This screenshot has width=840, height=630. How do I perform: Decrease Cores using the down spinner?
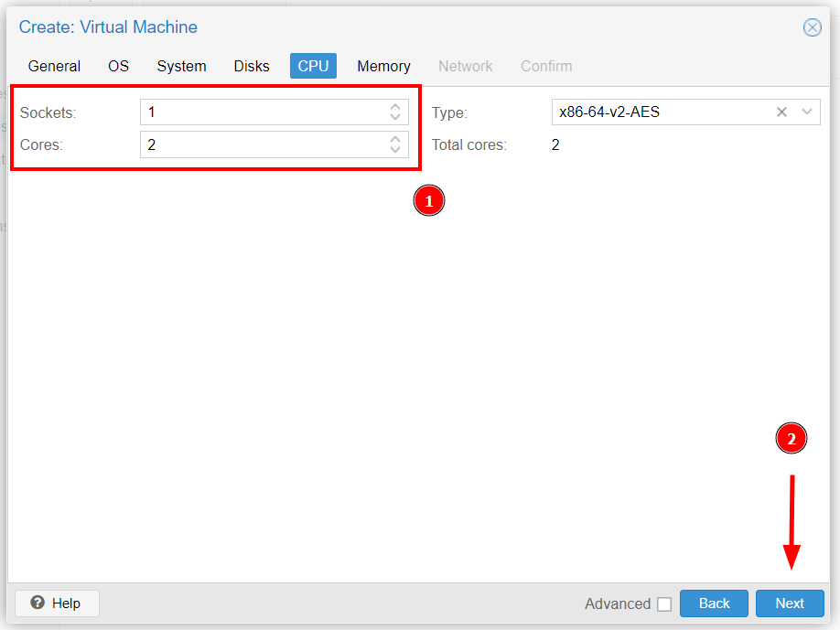click(x=395, y=150)
